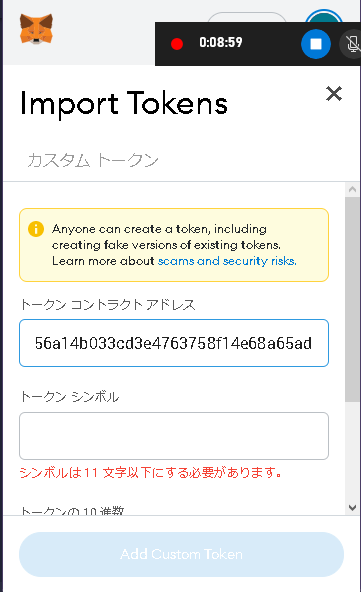Click the Import Tokens heading

coord(124,104)
